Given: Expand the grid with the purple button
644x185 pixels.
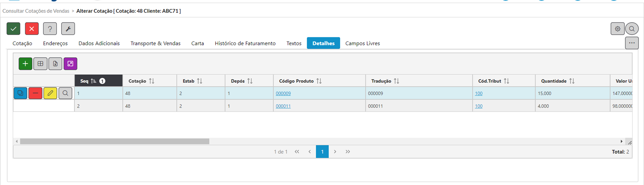Looking at the screenshot, I should click(70, 64).
